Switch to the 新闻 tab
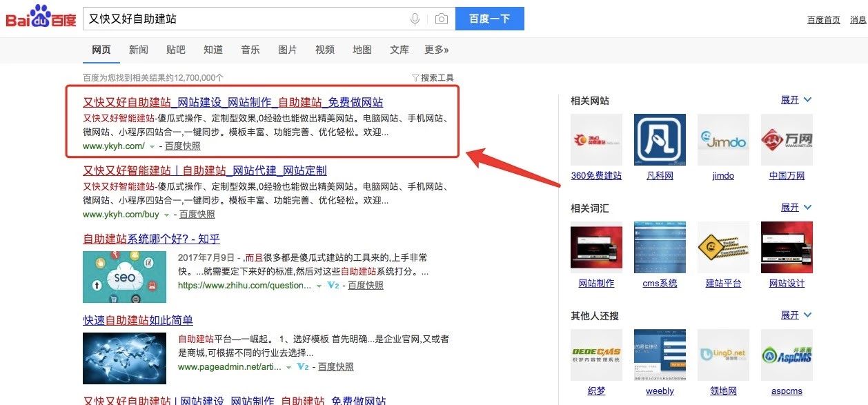868x405 pixels. (x=139, y=50)
